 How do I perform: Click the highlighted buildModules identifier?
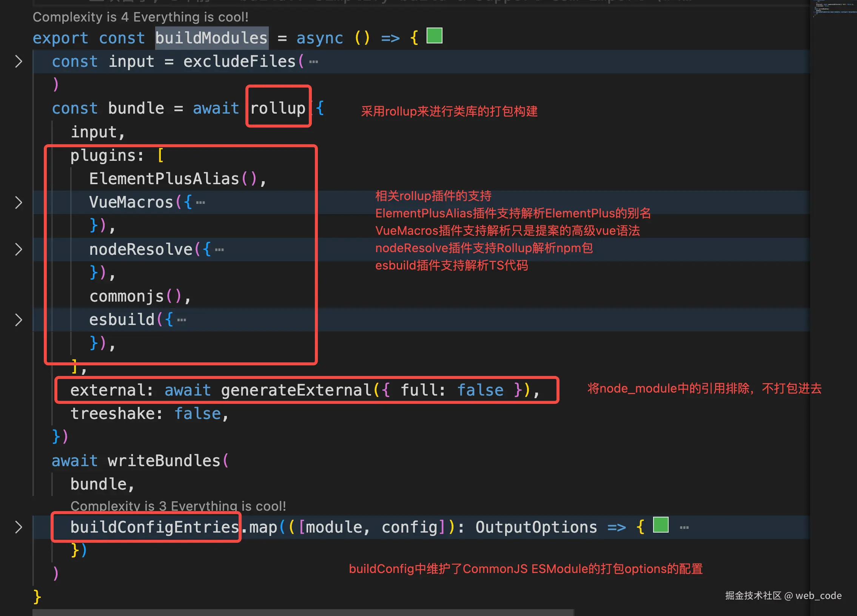[211, 38]
